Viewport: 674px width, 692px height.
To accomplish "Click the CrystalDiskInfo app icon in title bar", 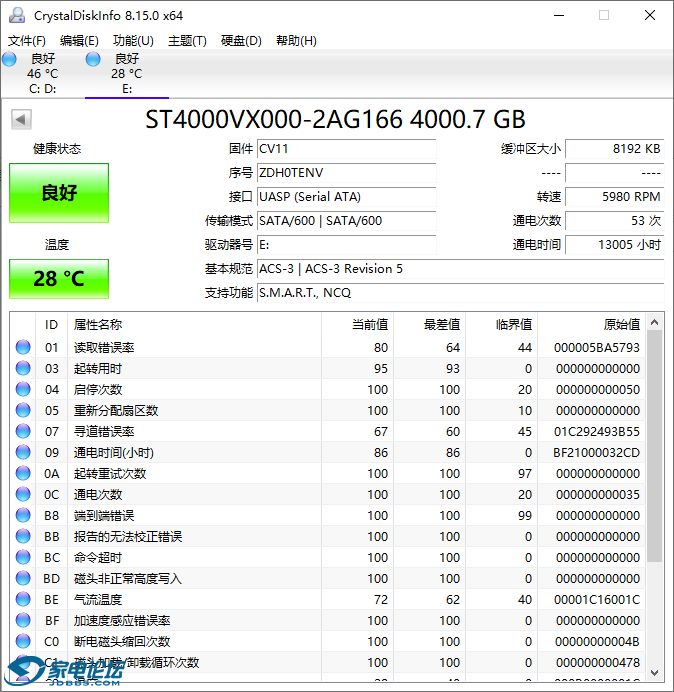I will tap(17, 15).
